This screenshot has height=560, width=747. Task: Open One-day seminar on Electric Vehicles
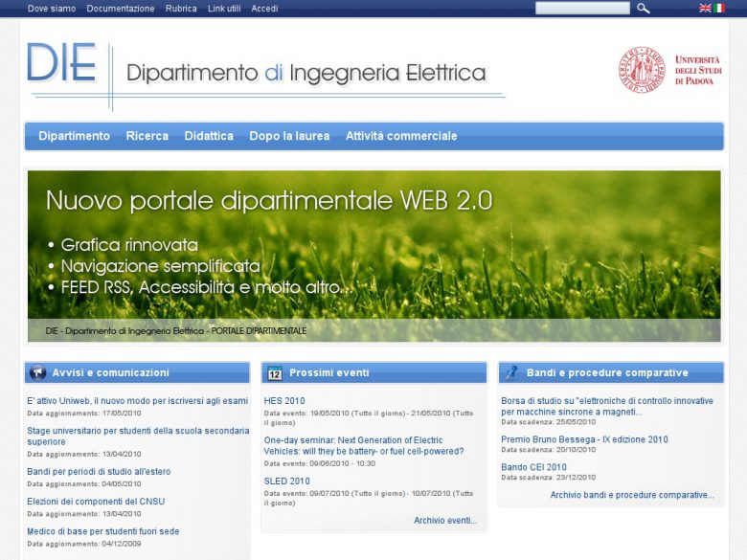[364, 446]
